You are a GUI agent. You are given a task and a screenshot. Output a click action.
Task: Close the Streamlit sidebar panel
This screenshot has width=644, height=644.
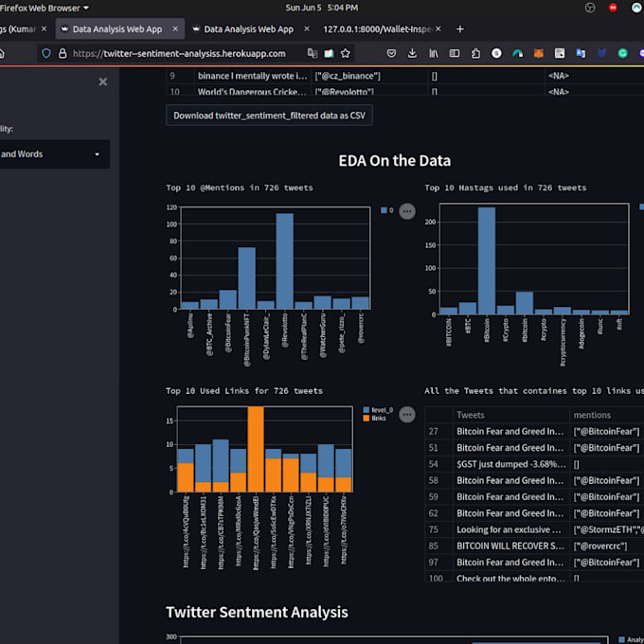pyautogui.click(x=103, y=82)
